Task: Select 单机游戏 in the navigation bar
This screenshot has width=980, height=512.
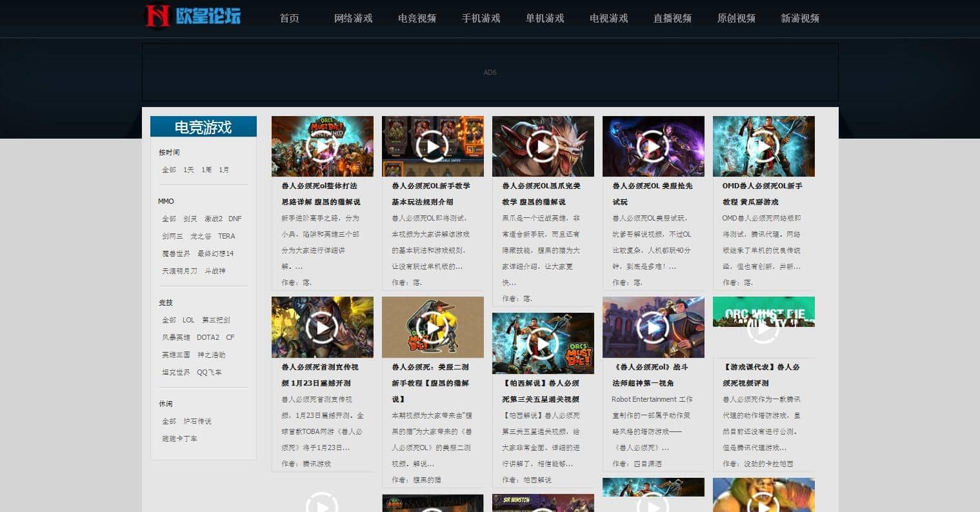Action: pos(545,18)
